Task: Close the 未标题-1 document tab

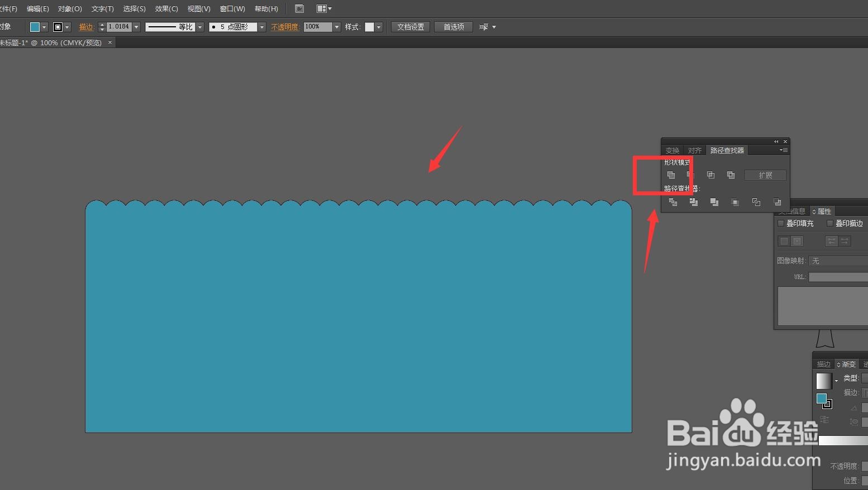Action: [x=110, y=42]
